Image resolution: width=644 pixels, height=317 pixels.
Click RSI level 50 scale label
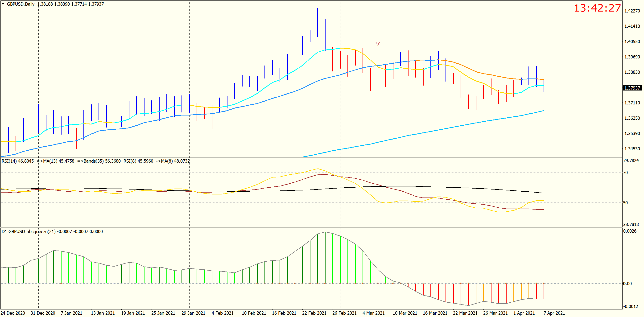[x=625, y=203]
